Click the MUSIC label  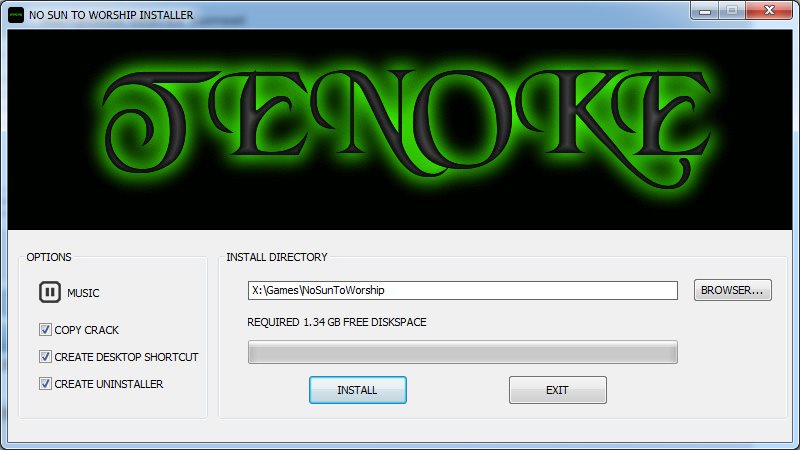tap(83, 293)
